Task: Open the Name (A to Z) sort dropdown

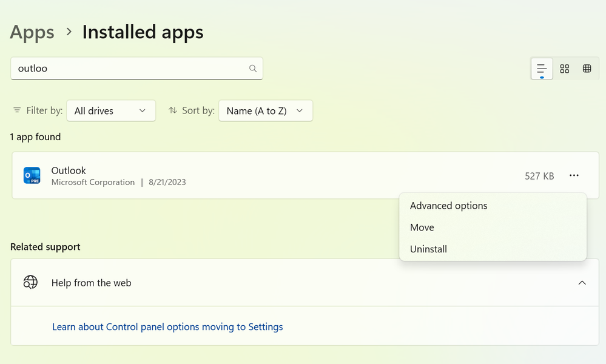Action: click(266, 110)
